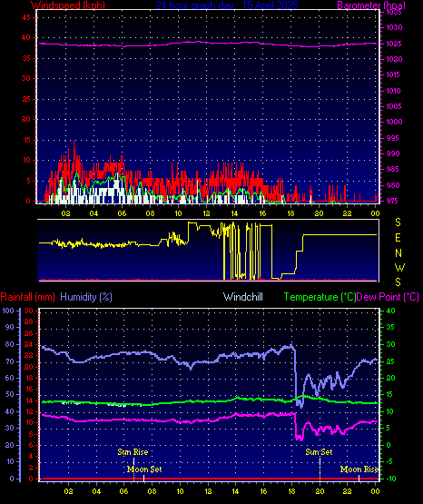Click the Sun Set dotted marker line
This screenshot has height=504, width=423.
(x=320, y=469)
